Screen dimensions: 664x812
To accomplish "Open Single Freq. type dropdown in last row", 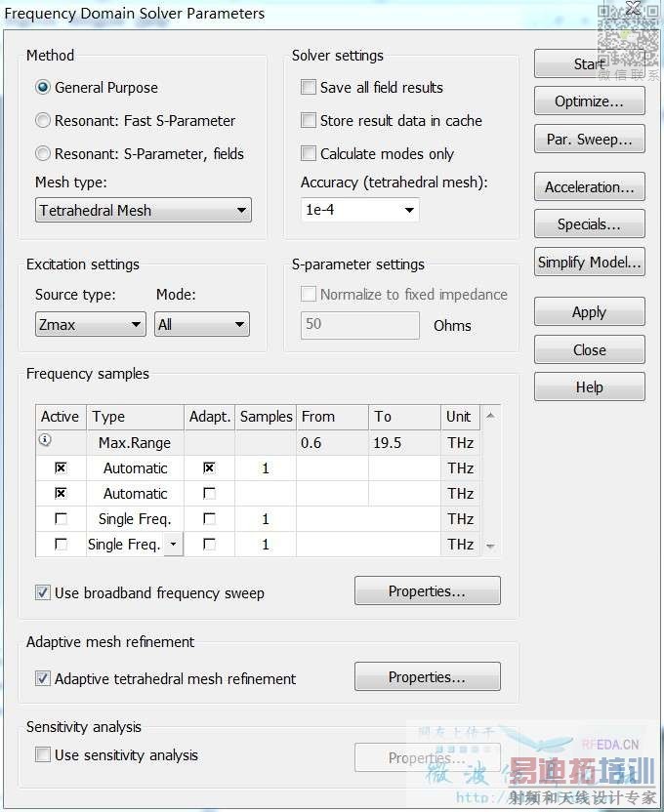I will pyautogui.click(x=174, y=545).
